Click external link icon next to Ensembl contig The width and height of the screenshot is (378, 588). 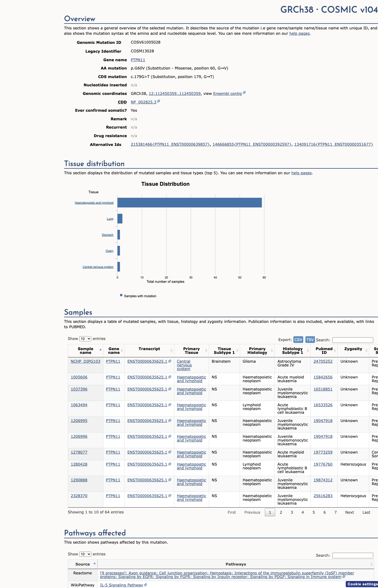(244, 93)
